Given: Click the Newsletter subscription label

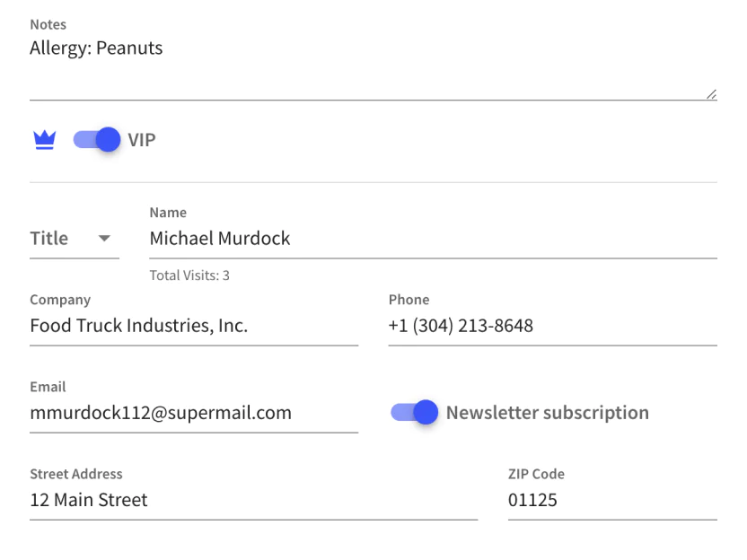Looking at the screenshot, I should pyautogui.click(x=548, y=413).
